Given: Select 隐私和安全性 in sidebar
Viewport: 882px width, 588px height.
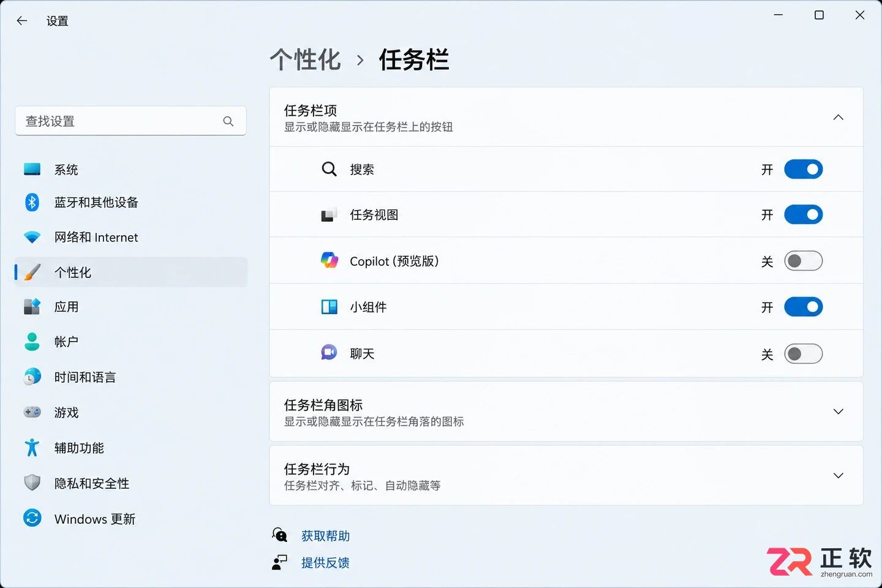Looking at the screenshot, I should [x=131, y=483].
